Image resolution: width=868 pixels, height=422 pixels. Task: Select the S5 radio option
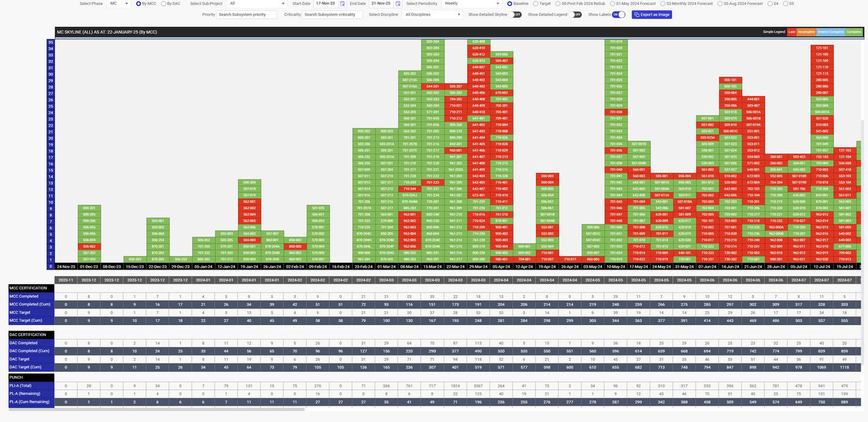tap(786, 3)
